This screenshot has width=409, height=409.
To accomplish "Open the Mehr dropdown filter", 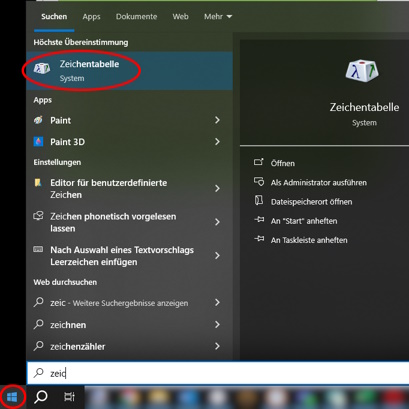I will pos(218,16).
